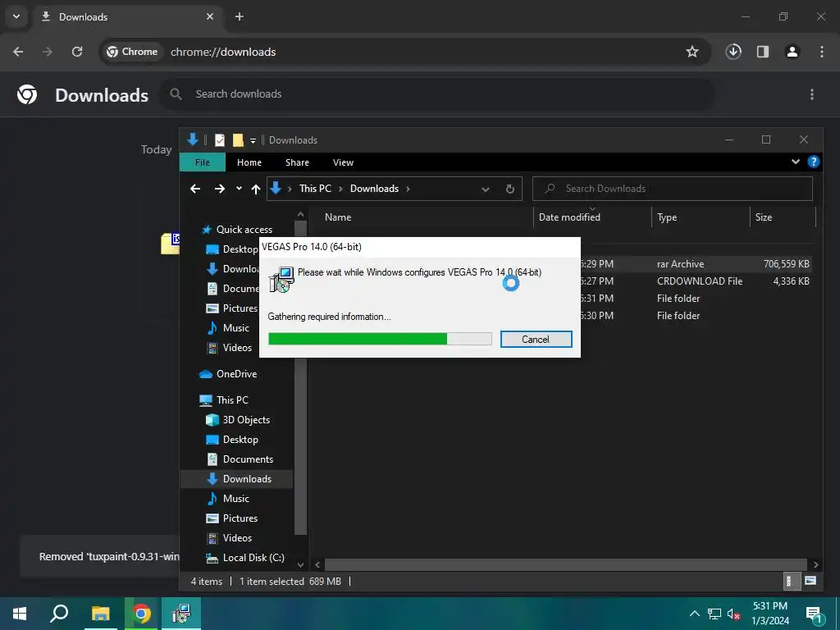Open Chrome downloads toolbar icon
Viewport: 840px width, 630px height.
pos(733,52)
